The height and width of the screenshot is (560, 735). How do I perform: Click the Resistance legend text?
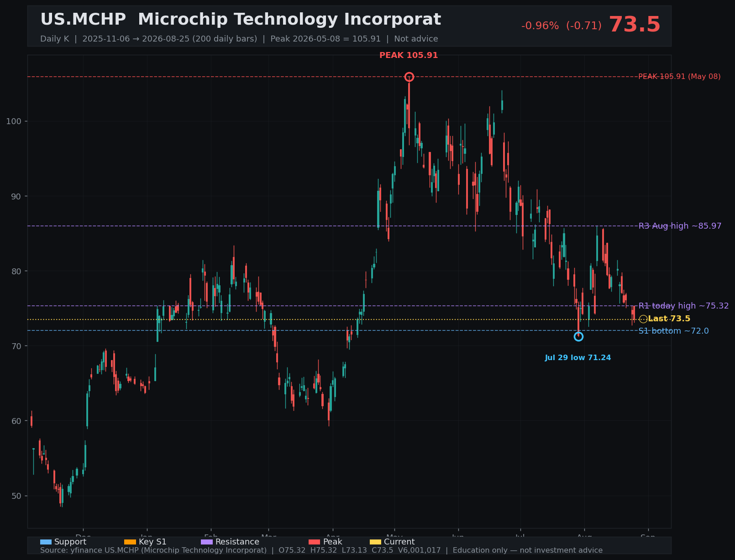click(x=237, y=542)
